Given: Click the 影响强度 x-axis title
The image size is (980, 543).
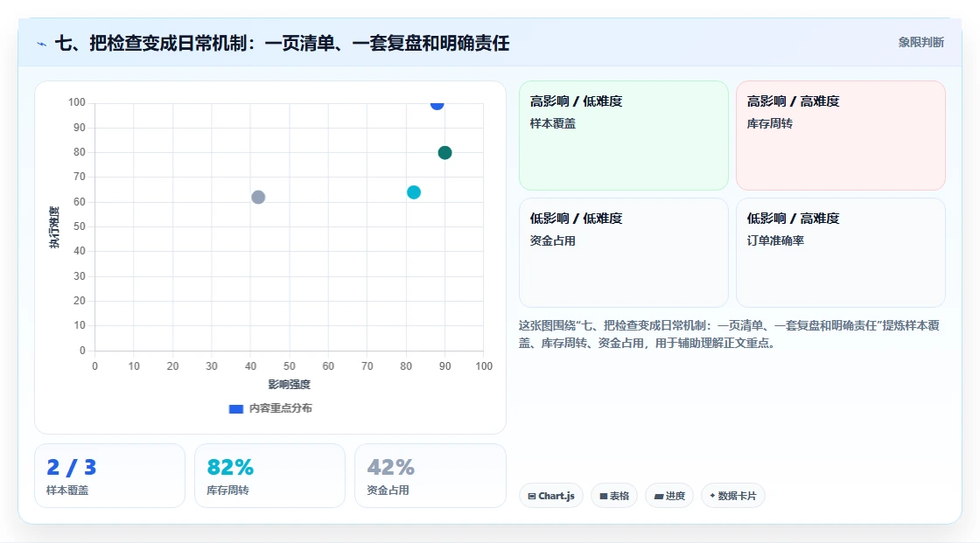Looking at the screenshot, I should 290,384.
